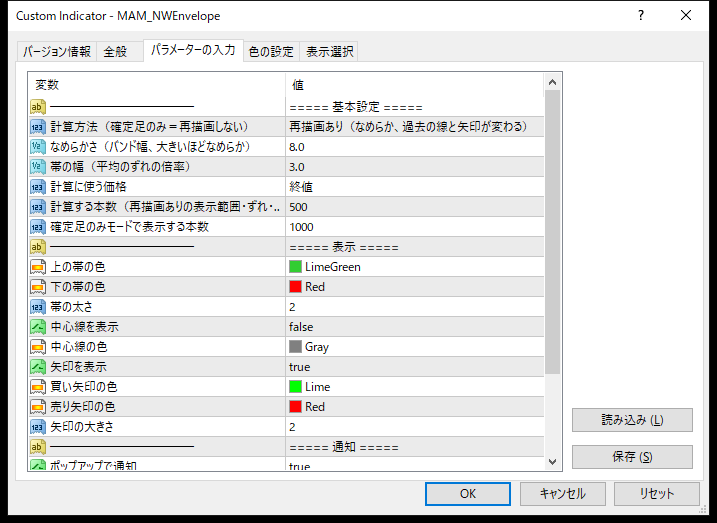This screenshot has height=523, width=717.
Task: Click the 読み込み (L) button
Action: click(632, 420)
